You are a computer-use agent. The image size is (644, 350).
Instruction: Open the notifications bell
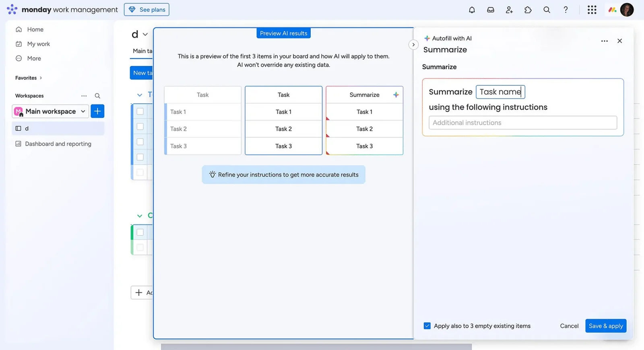pos(472,10)
